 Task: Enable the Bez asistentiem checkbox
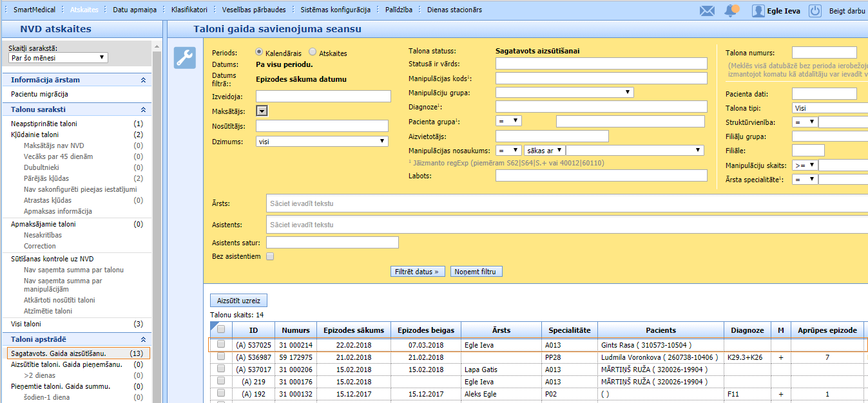(x=270, y=256)
